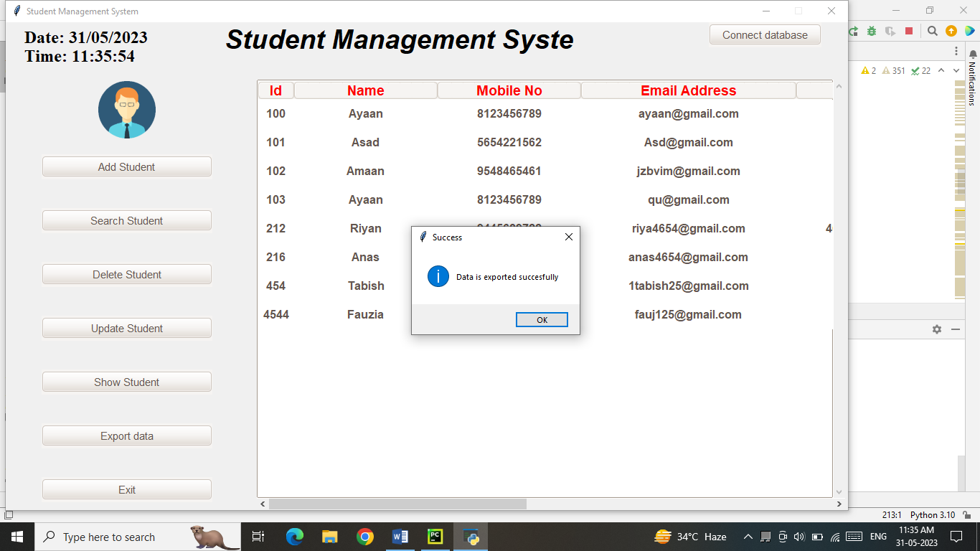
Task: Open the volume icon in the system tray
Action: pyautogui.click(x=800, y=537)
